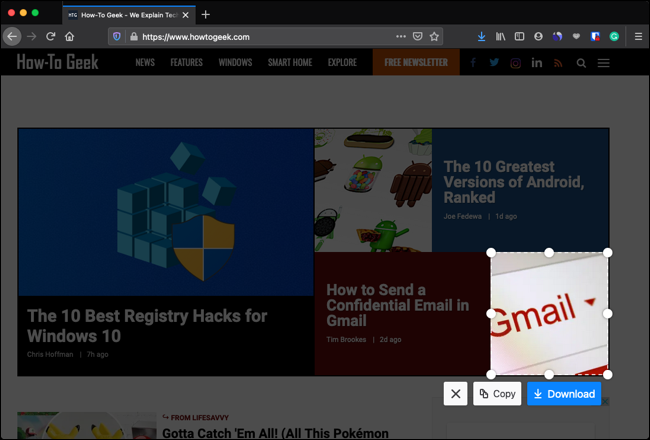Click the URL address field
The width and height of the screenshot is (650, 440).
(260, 36)
